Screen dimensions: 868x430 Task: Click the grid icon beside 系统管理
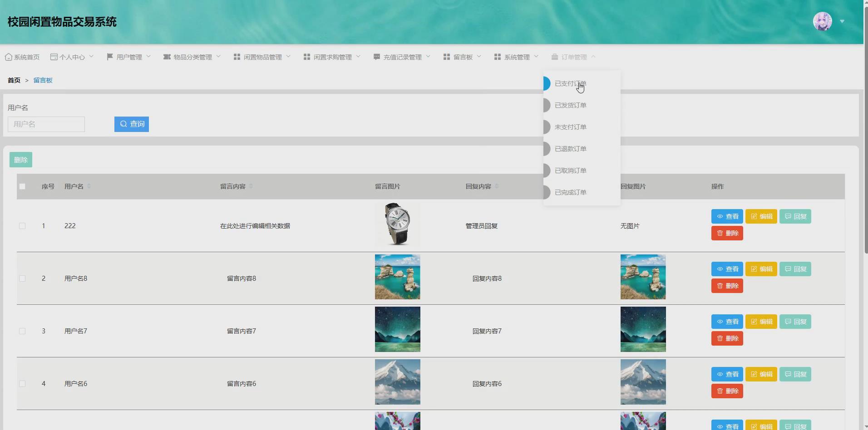click(498, 57)
